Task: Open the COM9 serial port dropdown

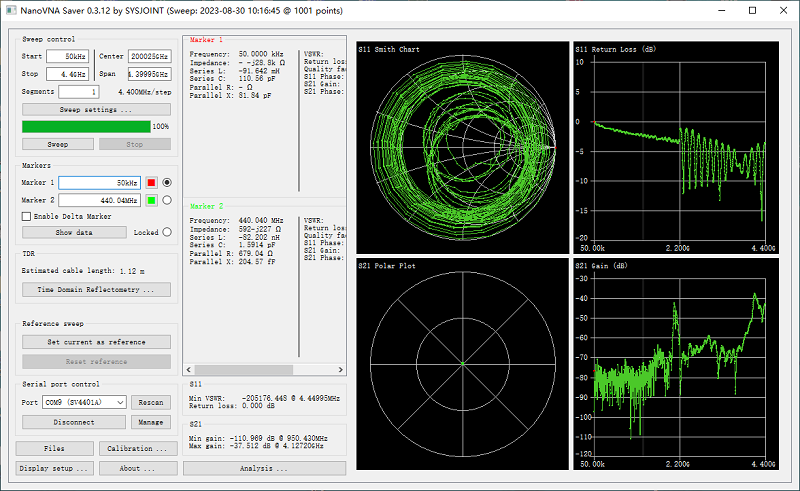Action: coord(84,402)
